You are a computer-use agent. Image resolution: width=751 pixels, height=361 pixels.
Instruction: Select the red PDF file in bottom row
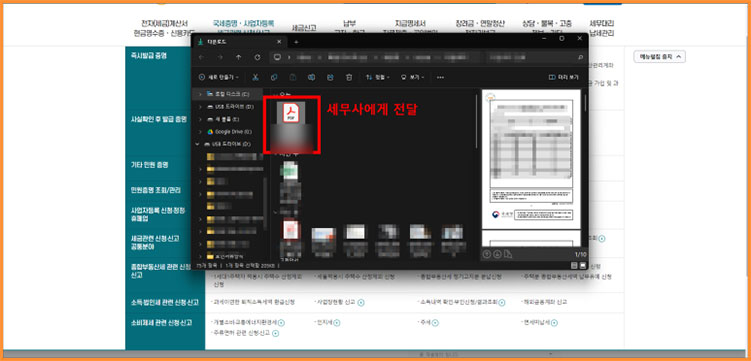291,239
